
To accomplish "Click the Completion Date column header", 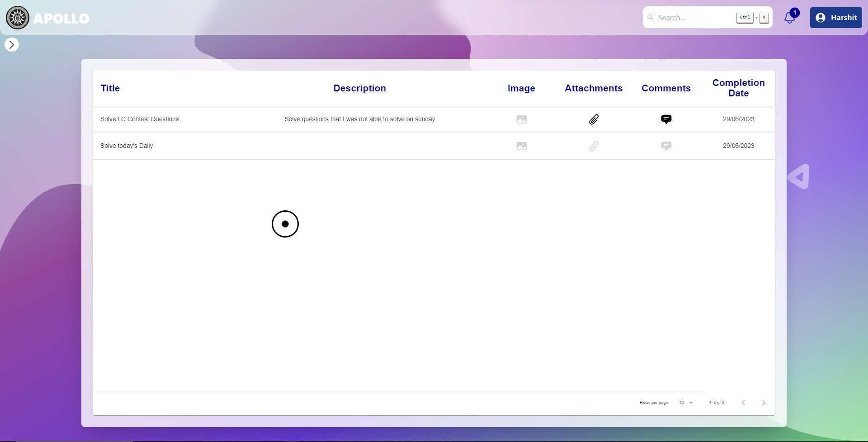I will coord(738,88).
